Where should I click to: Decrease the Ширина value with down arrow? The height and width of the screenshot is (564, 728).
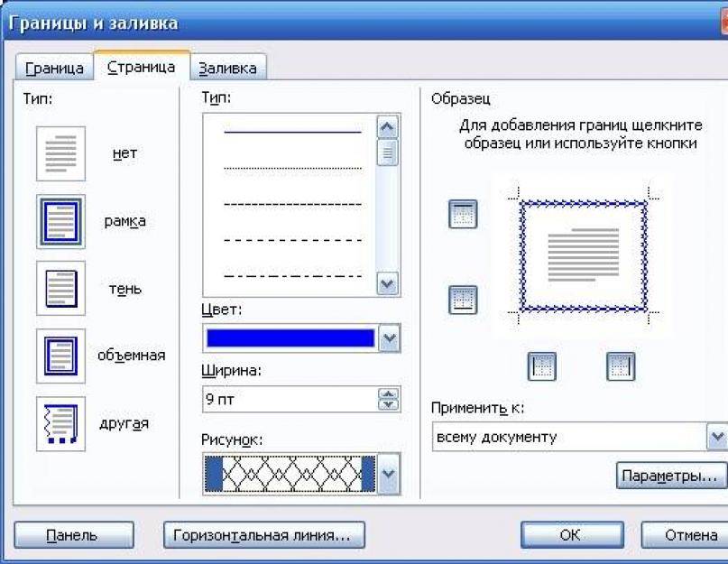point(389,404)
